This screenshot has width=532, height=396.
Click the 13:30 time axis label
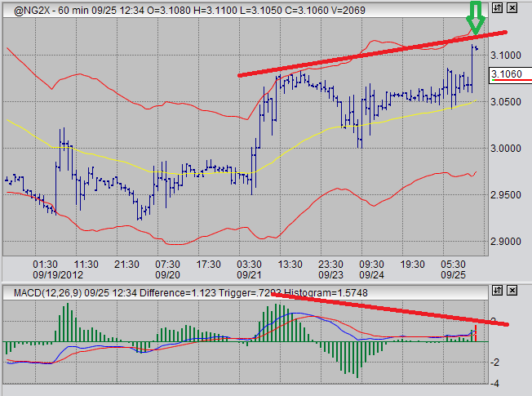click(x=290, y=265)
